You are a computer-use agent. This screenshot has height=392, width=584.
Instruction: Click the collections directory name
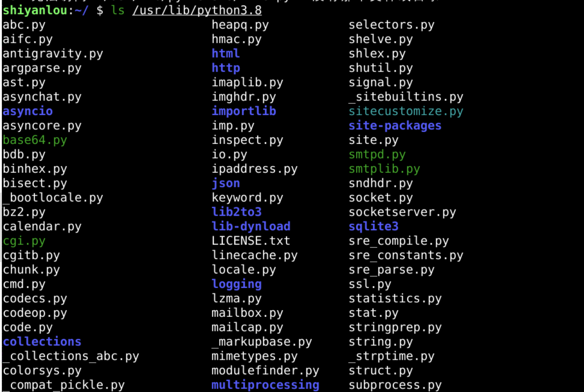pyautogui.click(x=42, y=342)
